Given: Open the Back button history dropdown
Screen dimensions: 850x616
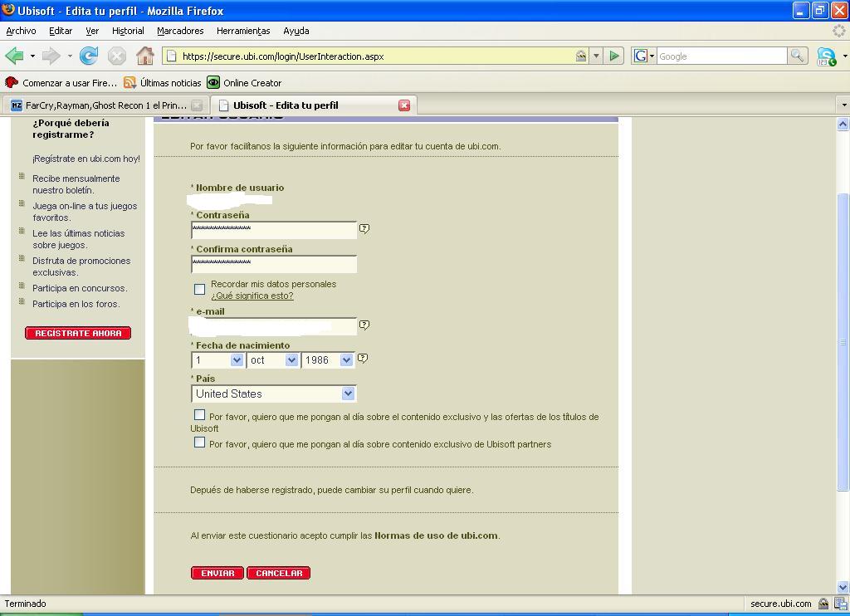Looking at the screenshot, I should pyautogui.click(x=32, y=56).
